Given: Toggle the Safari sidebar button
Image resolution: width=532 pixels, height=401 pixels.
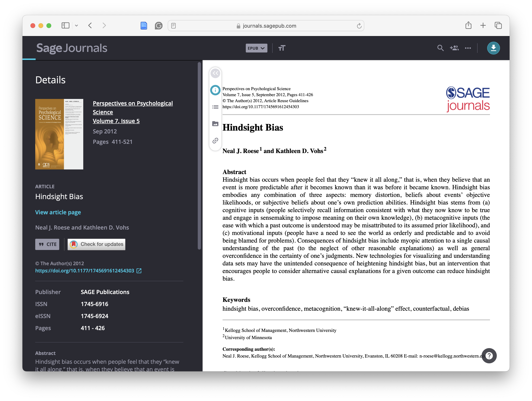Looking at the screenshot, I should [65, 25].
